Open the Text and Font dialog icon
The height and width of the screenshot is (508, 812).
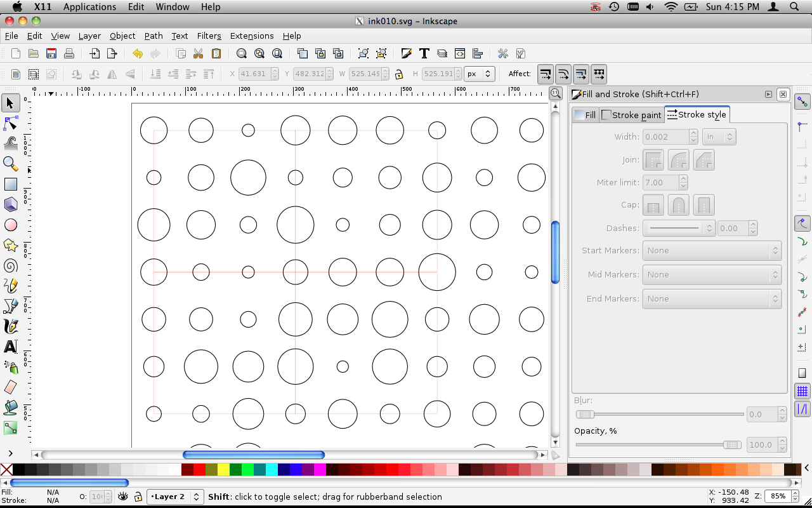[x=424, y=54]
